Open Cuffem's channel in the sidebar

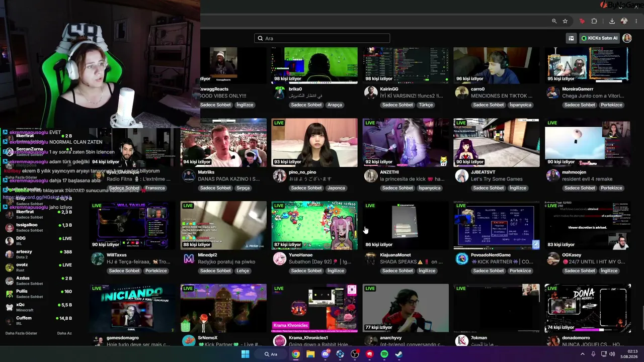(39, 320)
